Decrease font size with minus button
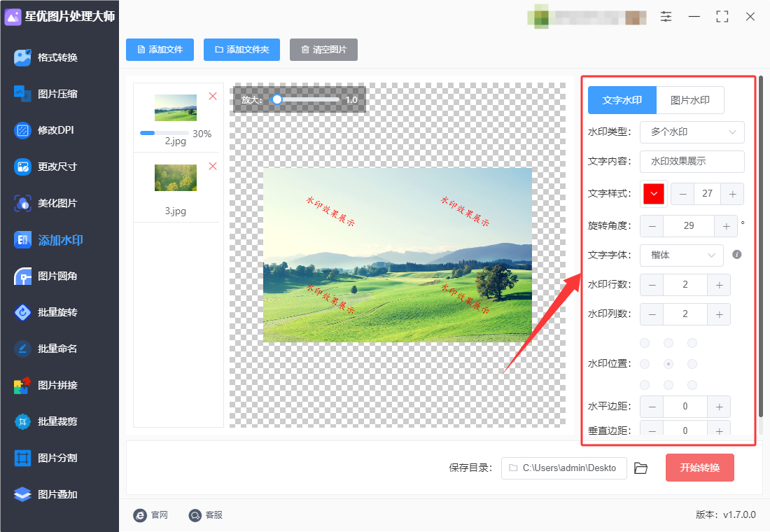The height and width of the screenshot is (532, 770). [682, 194]
